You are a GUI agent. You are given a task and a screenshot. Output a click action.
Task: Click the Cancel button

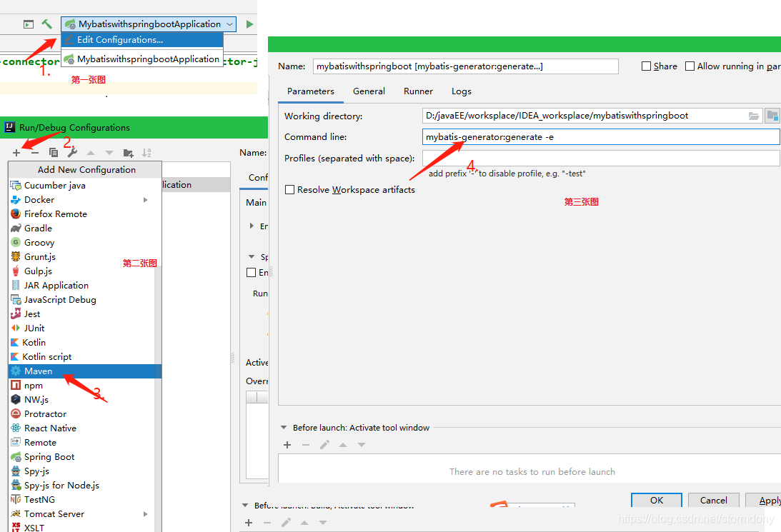tap(713, 500)
